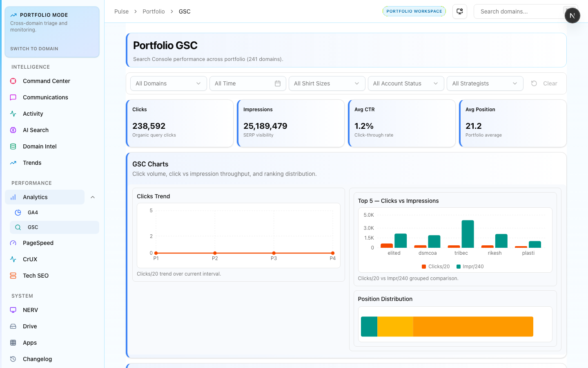Open the Trends menu item
Viewport: 588px width, 368px height.
pos(32,163)
